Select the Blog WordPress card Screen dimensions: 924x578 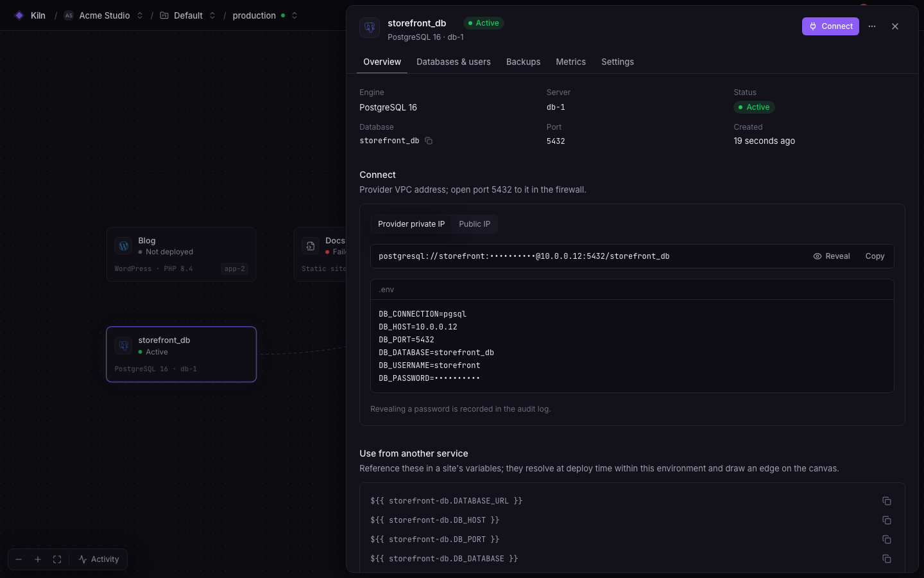pos(181,254)
